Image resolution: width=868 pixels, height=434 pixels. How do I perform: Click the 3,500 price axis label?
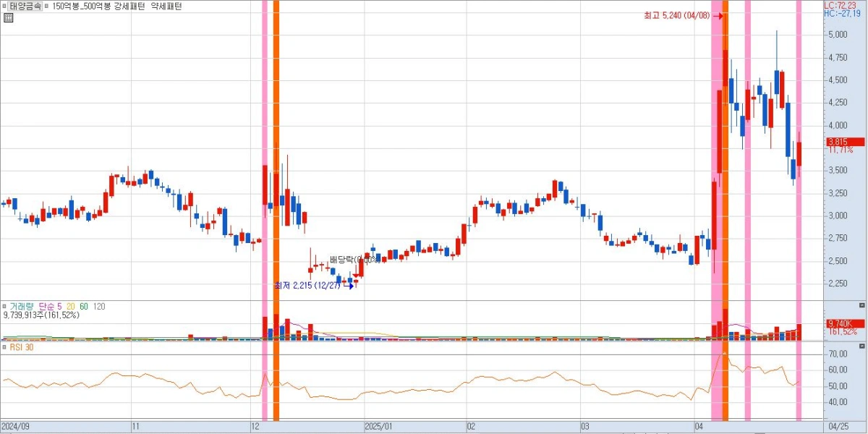pyautogui.click(x=838, y=171)
